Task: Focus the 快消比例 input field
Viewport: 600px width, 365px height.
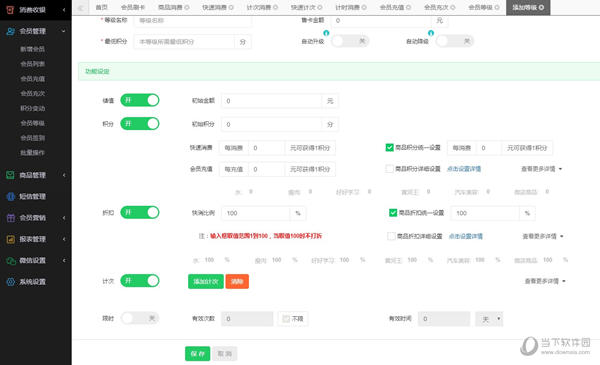Action: [256, 213]
